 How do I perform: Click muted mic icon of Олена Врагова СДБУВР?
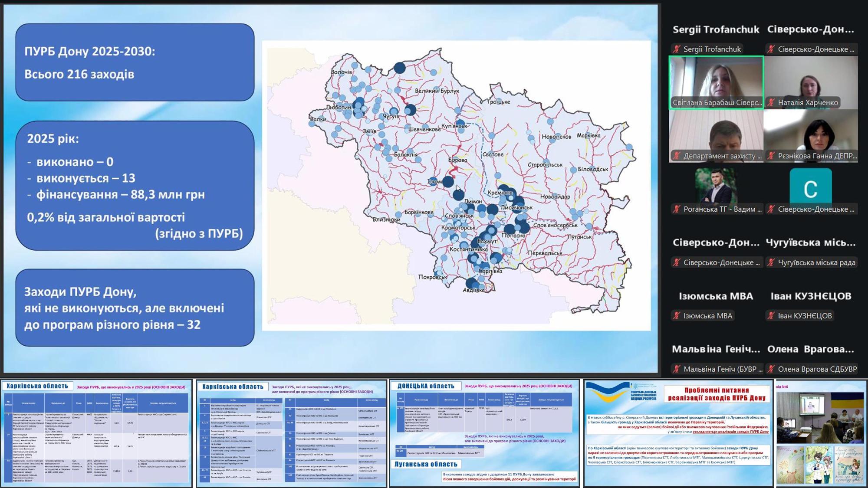coord(771,369)
